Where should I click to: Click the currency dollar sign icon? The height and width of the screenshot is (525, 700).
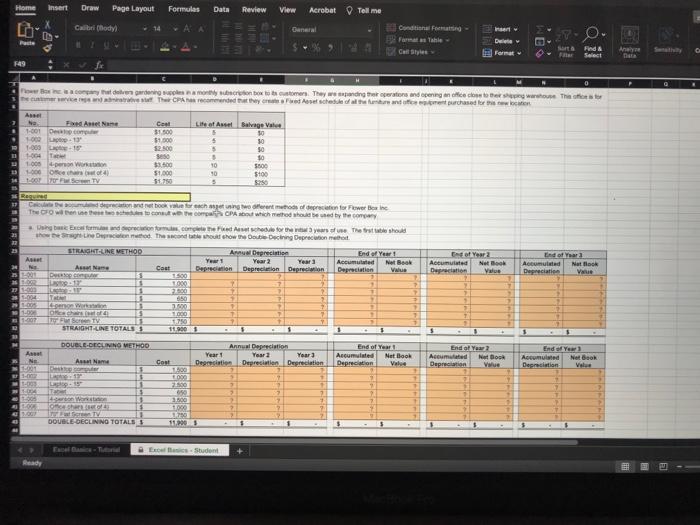tap(295, 47)
